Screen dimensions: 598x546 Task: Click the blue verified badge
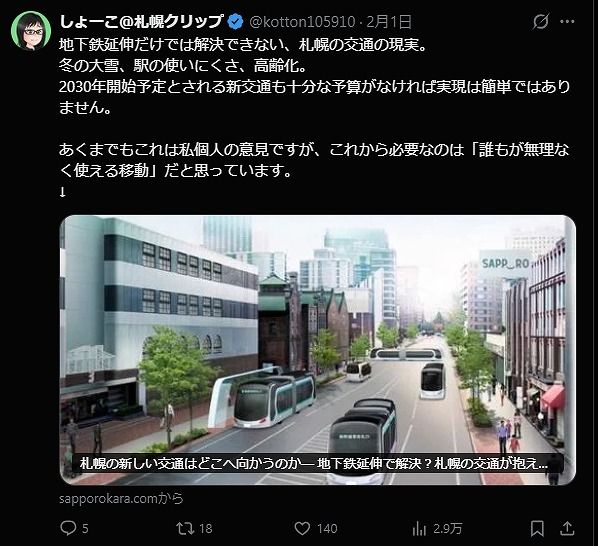[235, 22]
